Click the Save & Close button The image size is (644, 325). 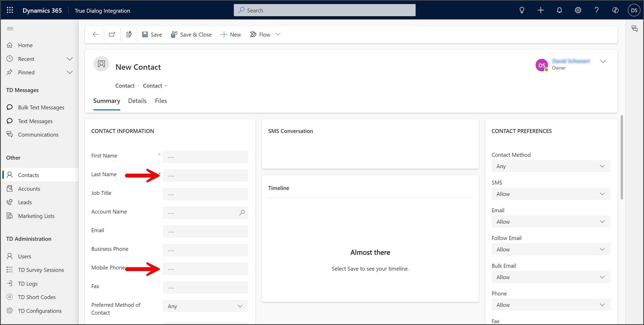[191, 34]
